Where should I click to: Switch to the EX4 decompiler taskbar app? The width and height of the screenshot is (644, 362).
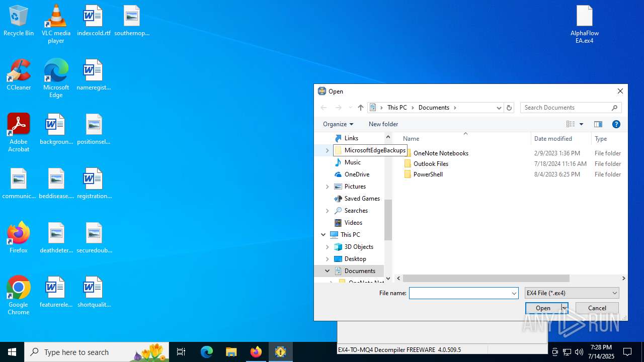click(280, 352)
